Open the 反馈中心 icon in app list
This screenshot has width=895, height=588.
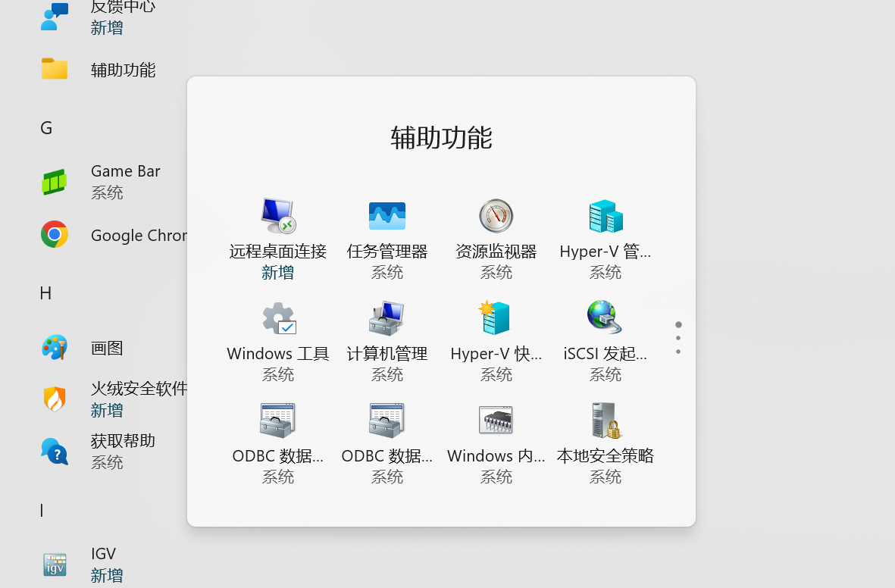[55, 17]
